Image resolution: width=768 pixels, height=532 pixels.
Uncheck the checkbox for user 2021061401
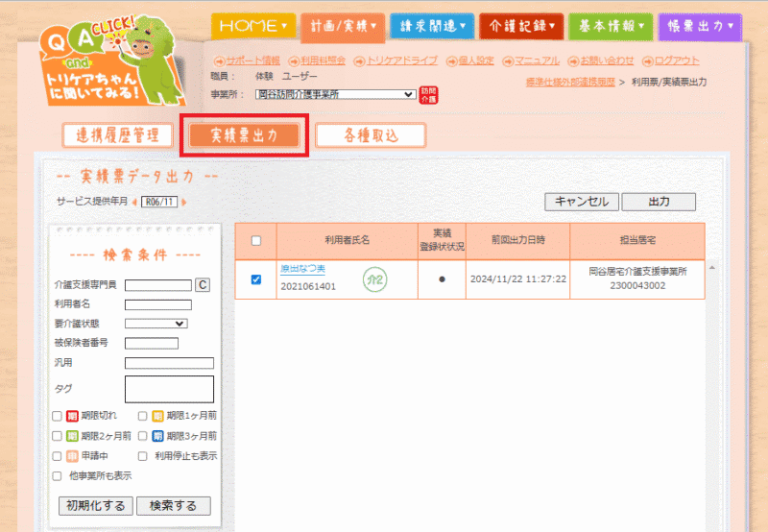(x=255, y=279)
